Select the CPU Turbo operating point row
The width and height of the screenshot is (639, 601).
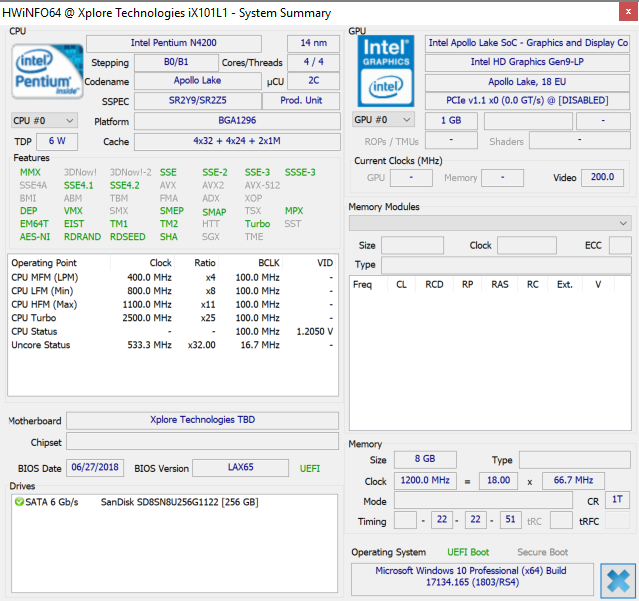170,318
